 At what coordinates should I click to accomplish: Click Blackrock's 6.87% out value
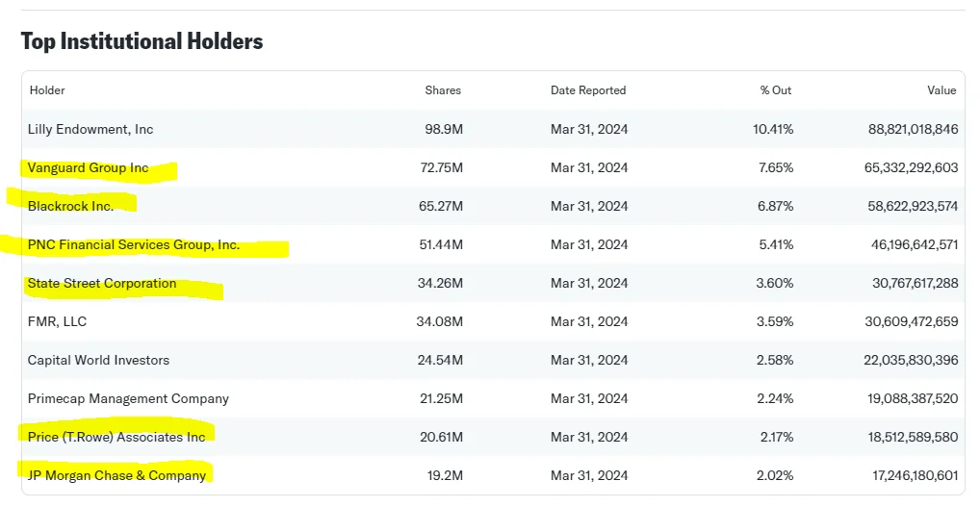(775, 206)
